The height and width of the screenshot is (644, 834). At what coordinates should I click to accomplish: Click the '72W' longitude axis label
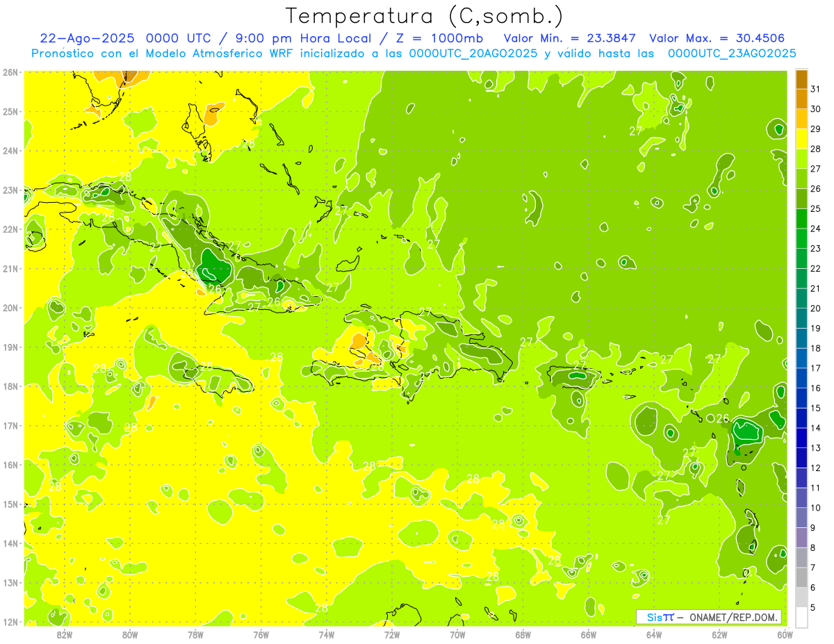392,634
